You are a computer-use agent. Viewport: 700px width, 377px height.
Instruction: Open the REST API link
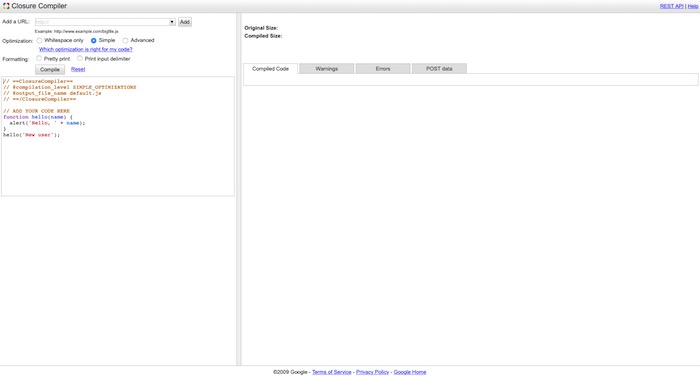click(x=671, y=6)
